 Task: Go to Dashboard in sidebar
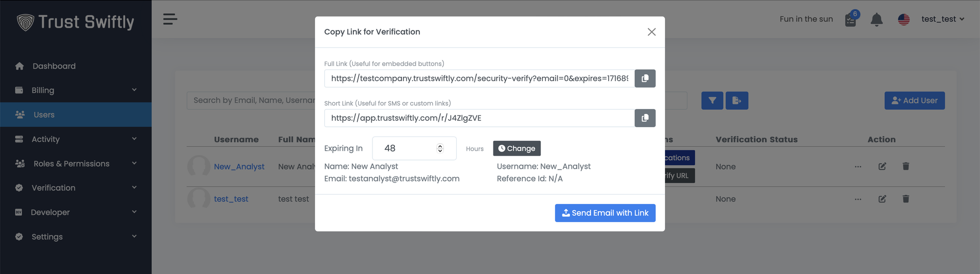[54, 66]
